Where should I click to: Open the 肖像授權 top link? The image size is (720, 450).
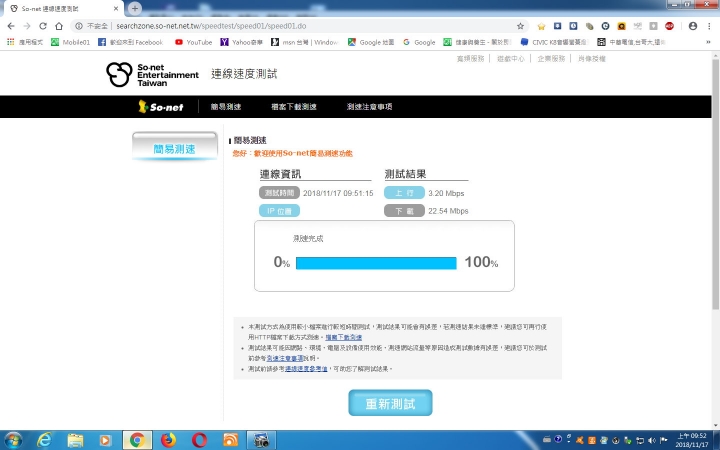click(591, 58)
